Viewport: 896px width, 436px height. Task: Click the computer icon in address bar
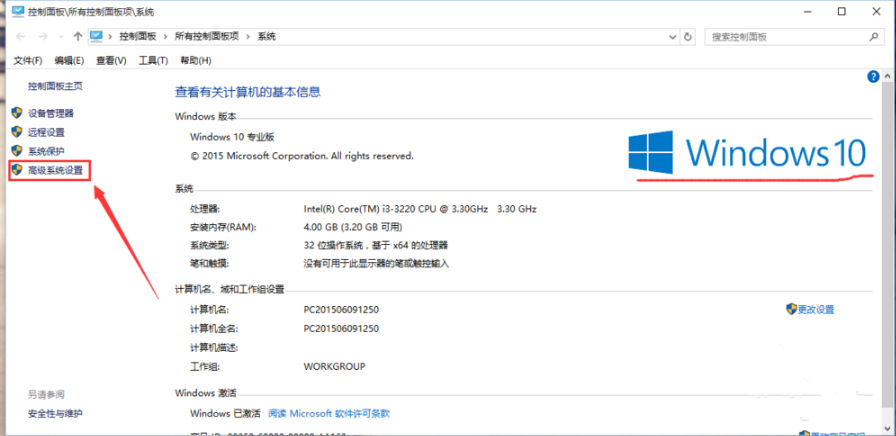click(96, 37)
